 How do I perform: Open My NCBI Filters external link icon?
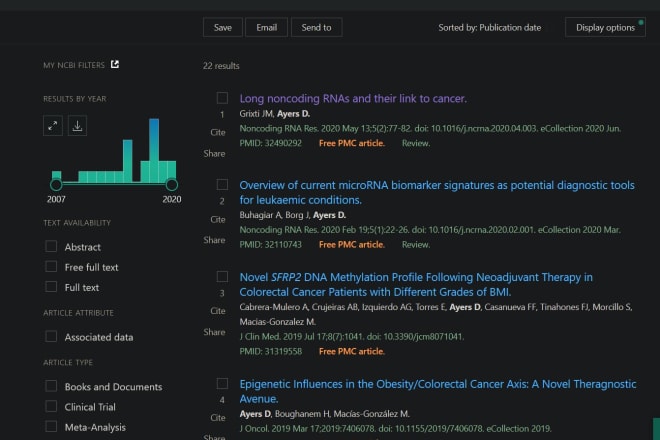tap(115, 65)
